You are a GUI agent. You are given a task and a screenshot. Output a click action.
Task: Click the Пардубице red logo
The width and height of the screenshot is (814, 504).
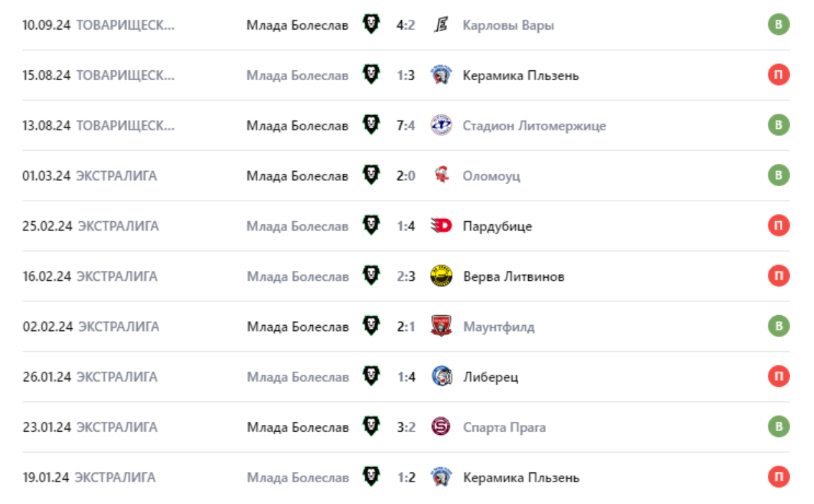point(441,226)
